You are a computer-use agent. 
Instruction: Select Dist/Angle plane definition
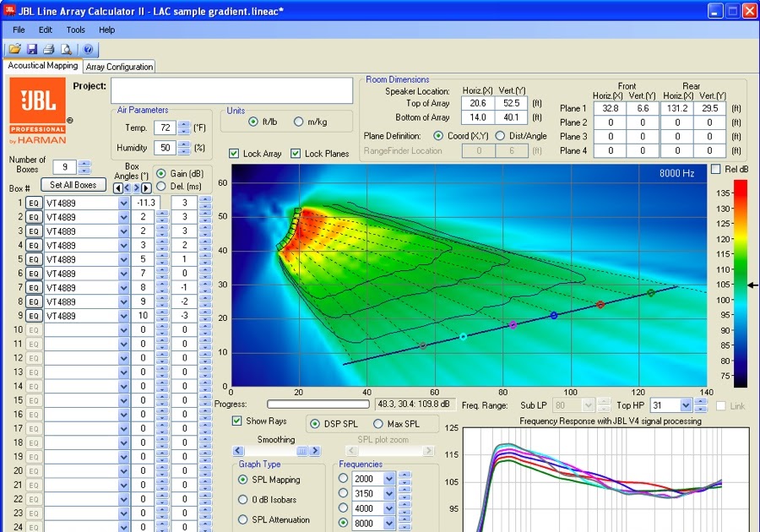tap(500, 136)
